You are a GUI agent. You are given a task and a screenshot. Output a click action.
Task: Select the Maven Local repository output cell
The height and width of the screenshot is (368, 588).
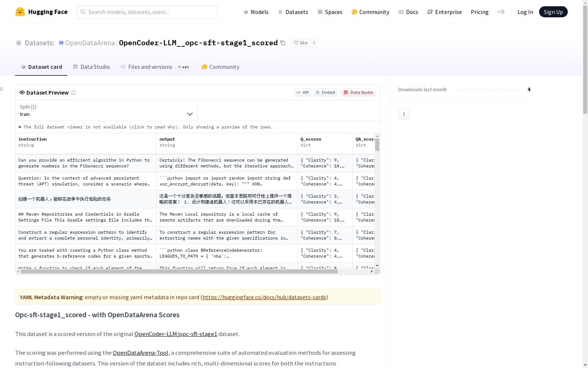227,217
